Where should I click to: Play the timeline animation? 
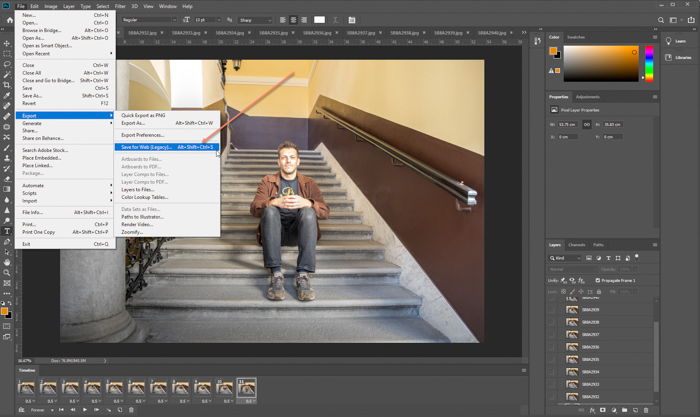pyautogui.click(x=84, y=410)
